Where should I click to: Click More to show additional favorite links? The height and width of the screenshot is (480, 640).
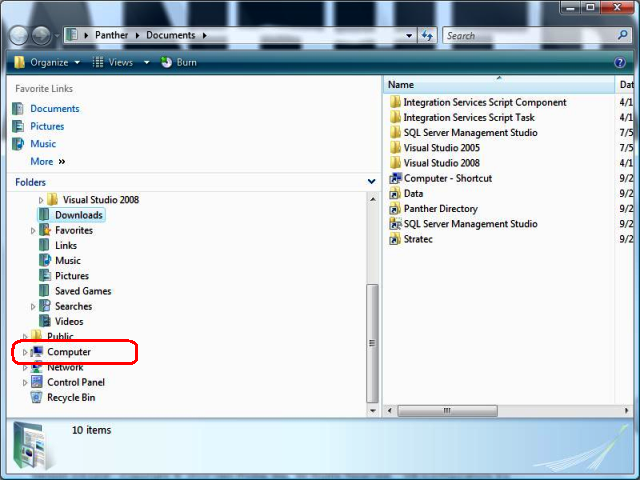tap(42, 161)
